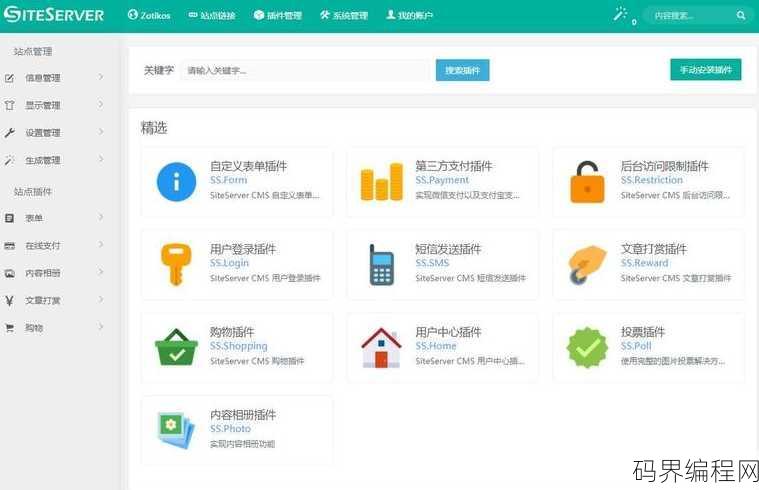Click the picture icon beside 内容相册
This screenshot has width=759, height=490.
pyautogui.click(x=9, y=273)
